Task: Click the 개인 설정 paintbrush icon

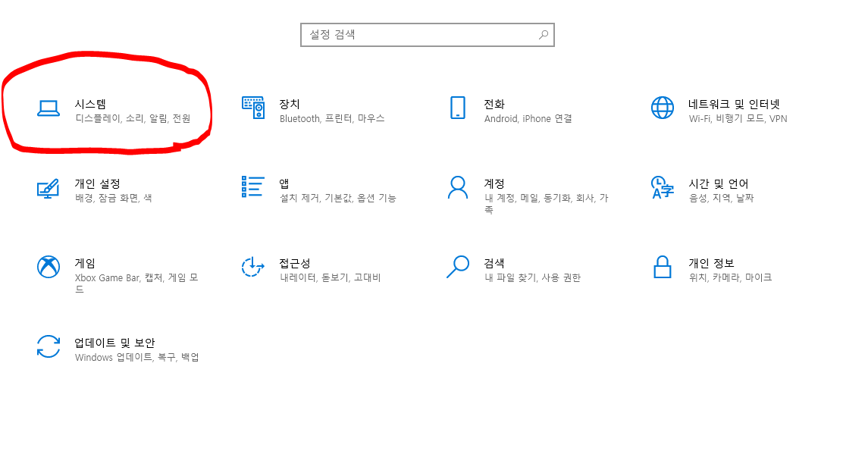Action: (x=49, y=188)
